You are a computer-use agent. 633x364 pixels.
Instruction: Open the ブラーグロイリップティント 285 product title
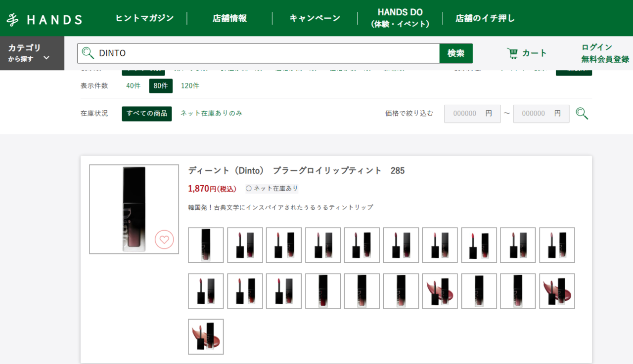[296, 171]
